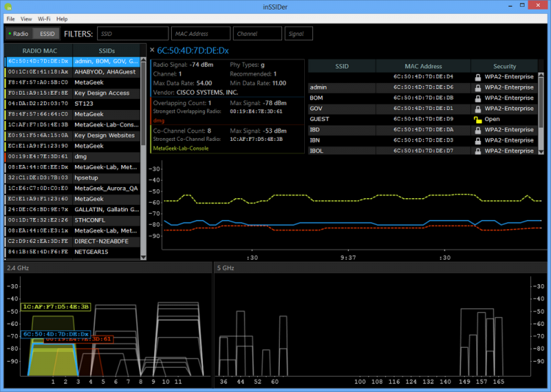Viewport: 551px width, 392px height.
Task: Select radio row 08:EA:44:0E:EE:Dx
Action: pyautogui.click(x=72, y=167)
